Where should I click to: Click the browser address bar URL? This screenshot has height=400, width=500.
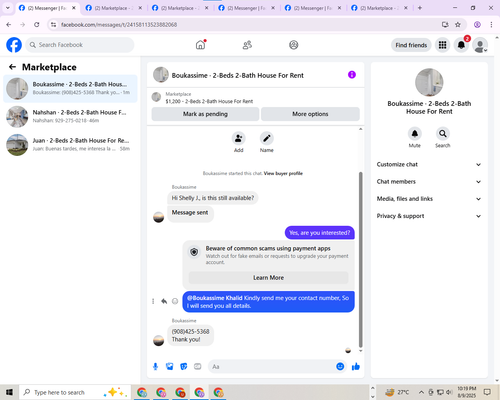pos(119,24)
